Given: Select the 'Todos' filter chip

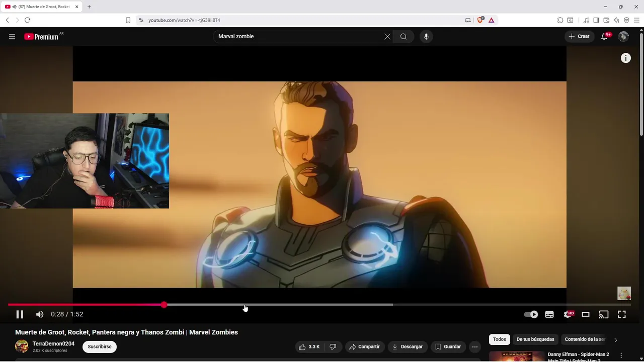Looking at the screenshot, I should click(x=500, y=339).
